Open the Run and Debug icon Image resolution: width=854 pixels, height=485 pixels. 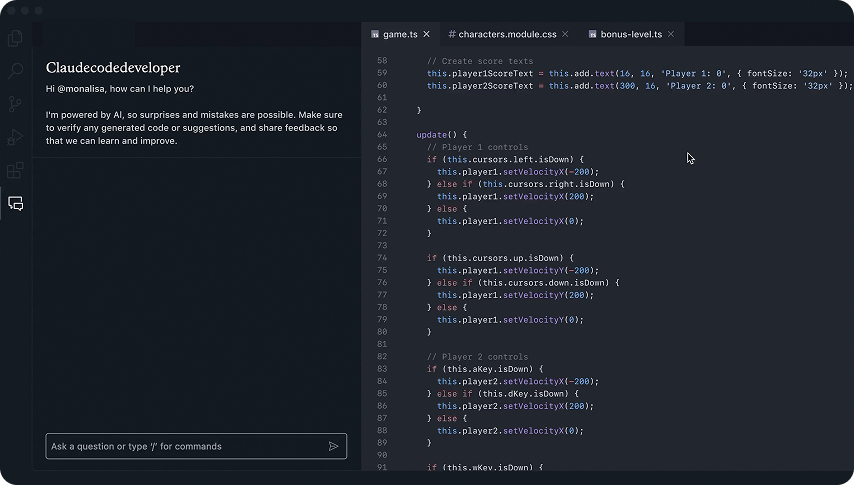(15, 137)
